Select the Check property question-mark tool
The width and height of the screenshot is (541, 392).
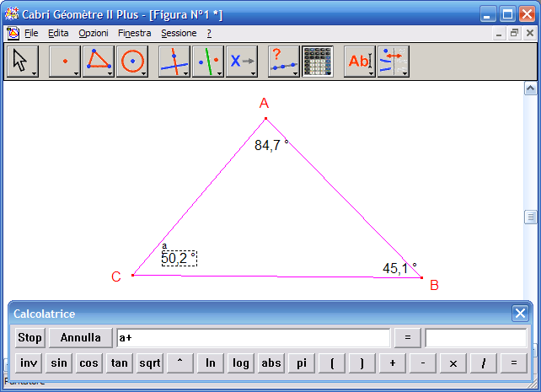[284, 62]
